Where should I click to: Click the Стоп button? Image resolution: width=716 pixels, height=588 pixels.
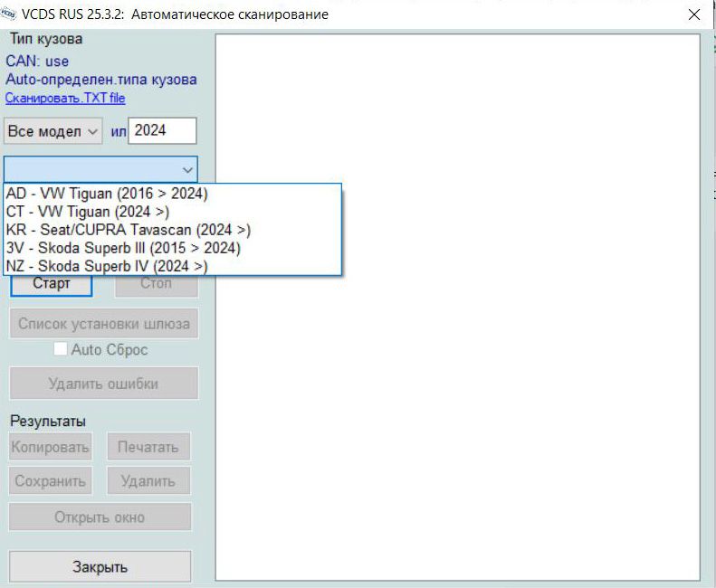[x=157, y=285]
